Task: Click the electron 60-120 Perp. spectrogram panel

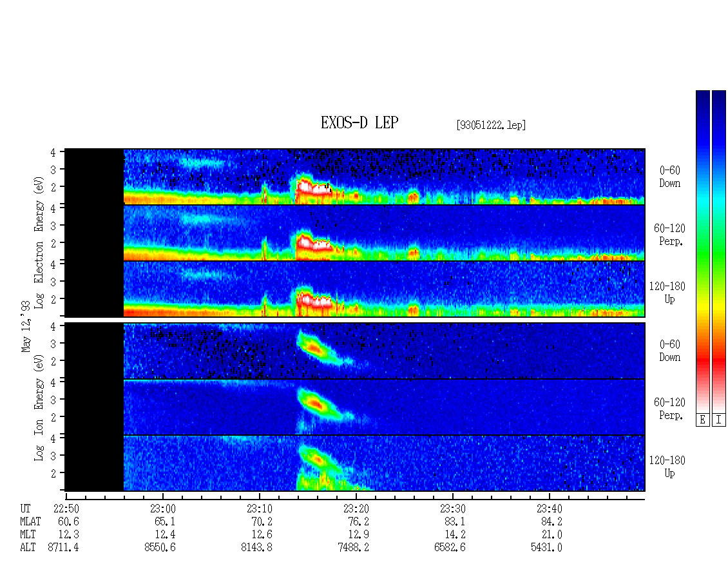Action: click(x=355, y=233)
